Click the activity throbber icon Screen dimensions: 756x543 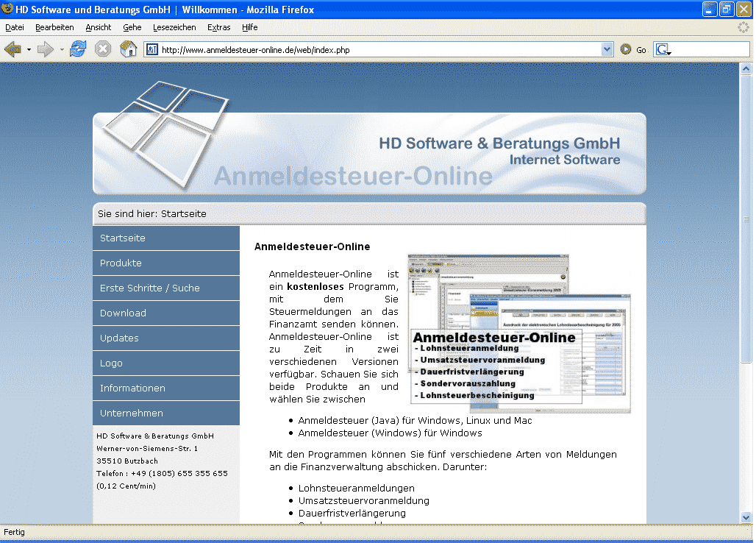coord(743,27)
